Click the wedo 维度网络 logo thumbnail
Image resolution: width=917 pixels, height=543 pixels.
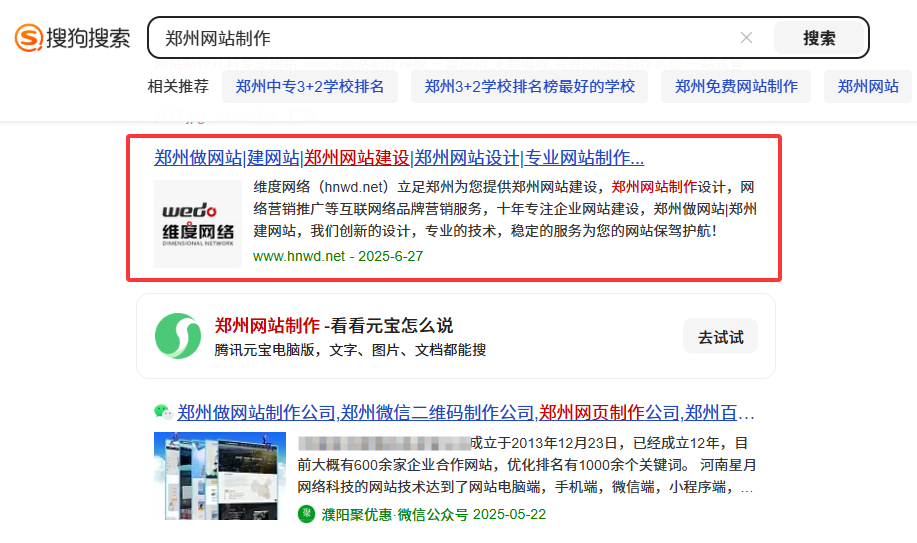click(198, 224)
